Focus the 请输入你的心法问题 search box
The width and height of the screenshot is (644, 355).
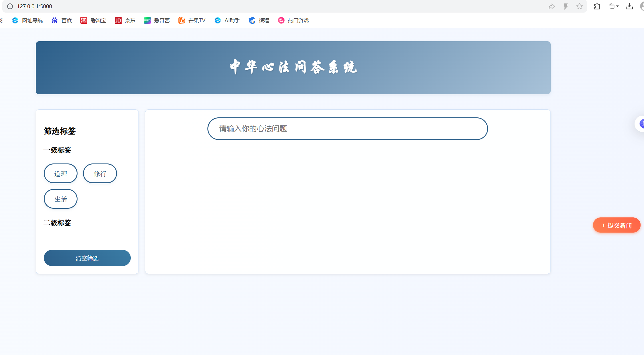point(347,129)
